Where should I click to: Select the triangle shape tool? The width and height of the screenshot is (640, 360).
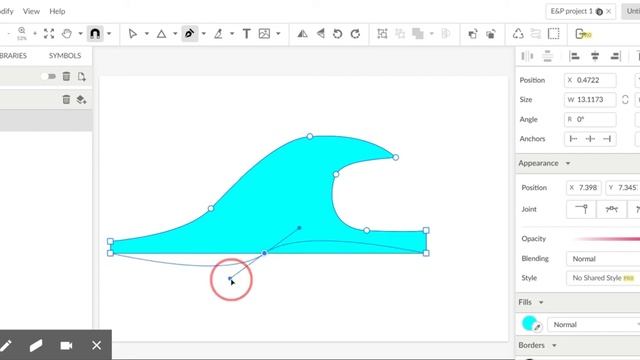[161, 33]
